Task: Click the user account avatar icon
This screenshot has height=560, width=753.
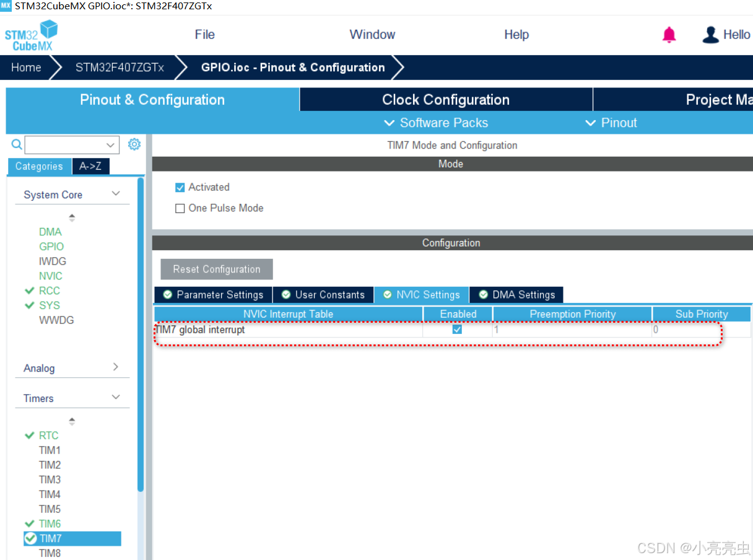Action: click(710, 35)
